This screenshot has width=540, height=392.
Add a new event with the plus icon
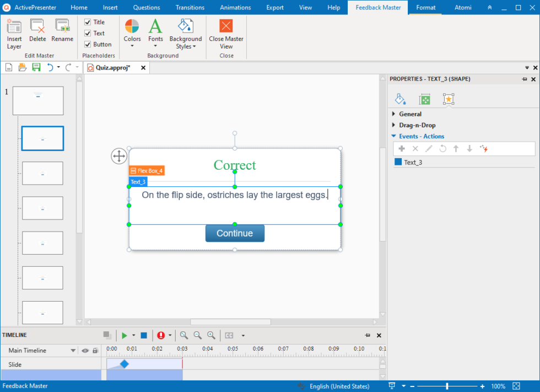pos(402,148)
